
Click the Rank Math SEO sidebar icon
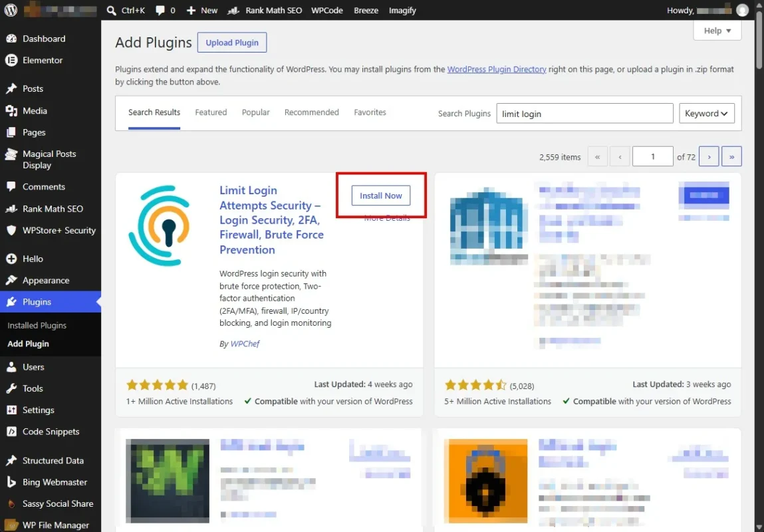(11, 209)
